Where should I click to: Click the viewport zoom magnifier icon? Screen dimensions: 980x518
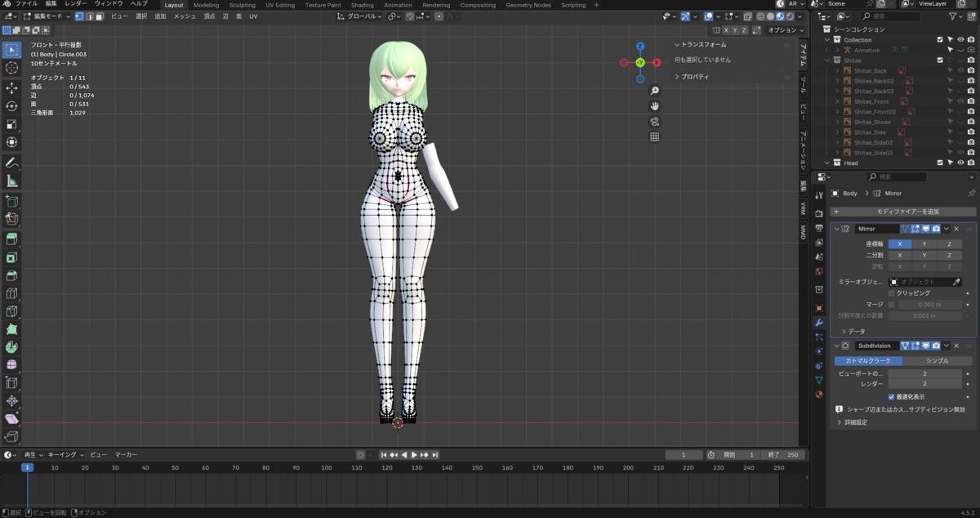[654, 91]
